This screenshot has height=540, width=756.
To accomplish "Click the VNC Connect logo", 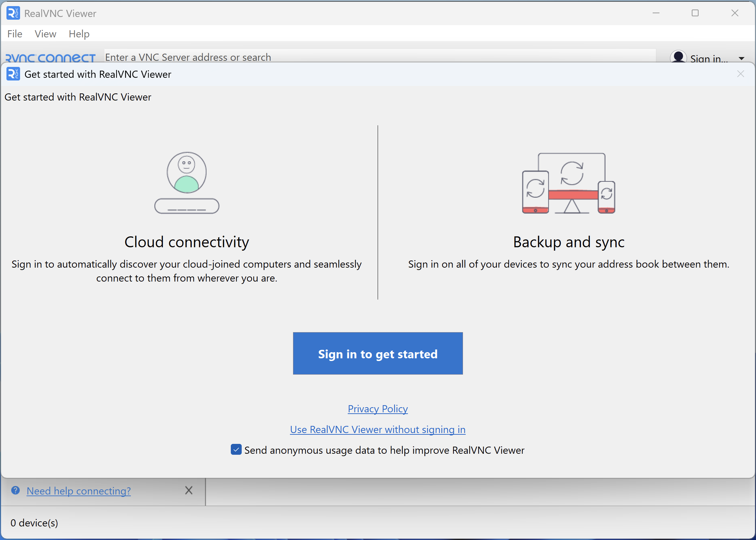I will pos(50,58).
